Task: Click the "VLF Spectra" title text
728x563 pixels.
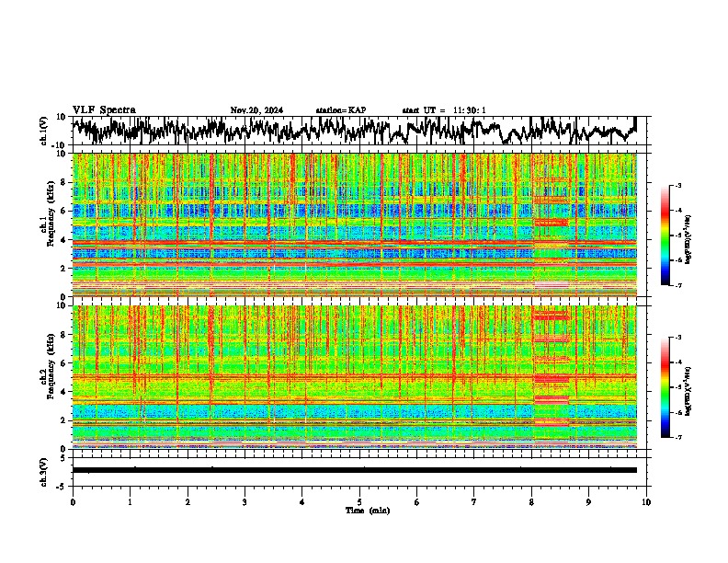Action: click(x=104, y=110)
